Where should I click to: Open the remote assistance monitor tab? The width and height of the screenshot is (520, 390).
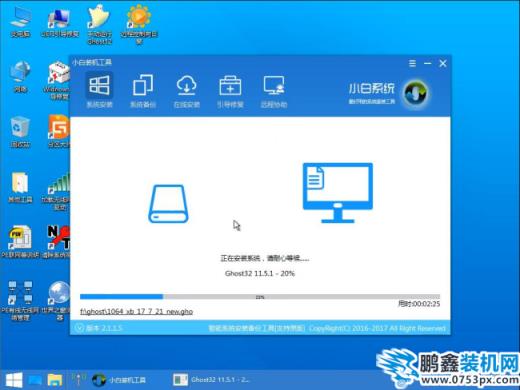pos(274,91)
